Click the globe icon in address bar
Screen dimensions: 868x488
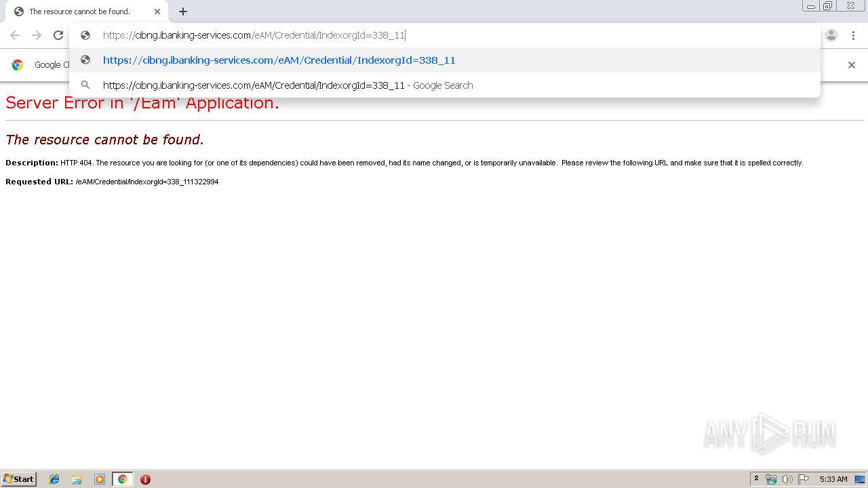85,35
